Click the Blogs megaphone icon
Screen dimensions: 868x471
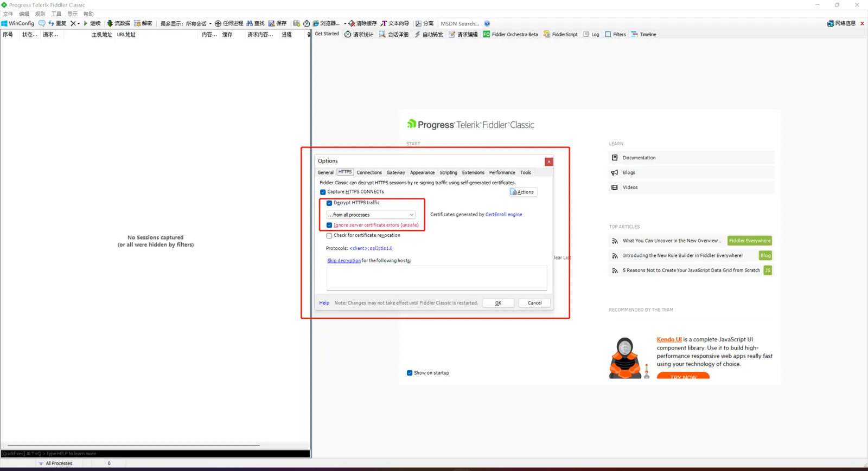[615, 172]
